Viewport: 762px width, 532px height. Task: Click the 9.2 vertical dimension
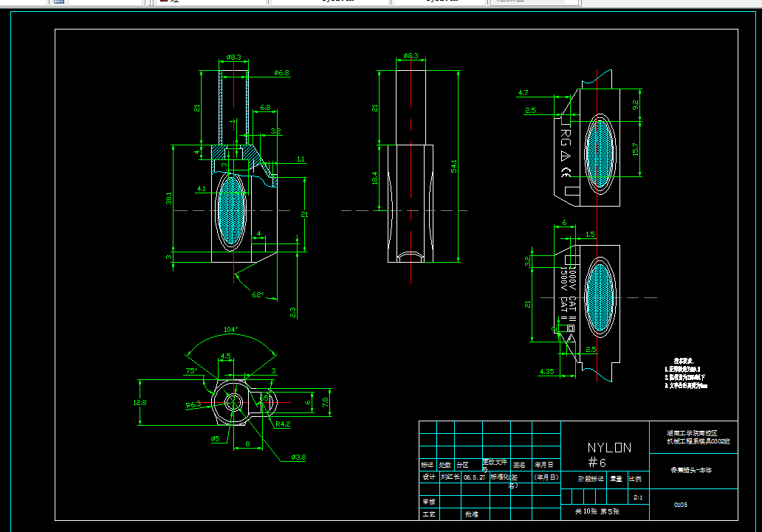click(x=635, y=105)
